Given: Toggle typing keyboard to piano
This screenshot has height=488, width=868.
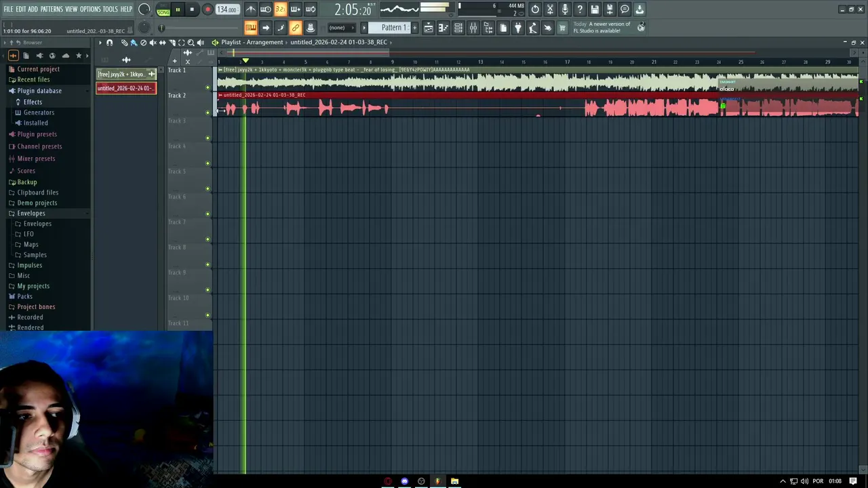Looking at the screenshot, I should click(x=251, y=28).
